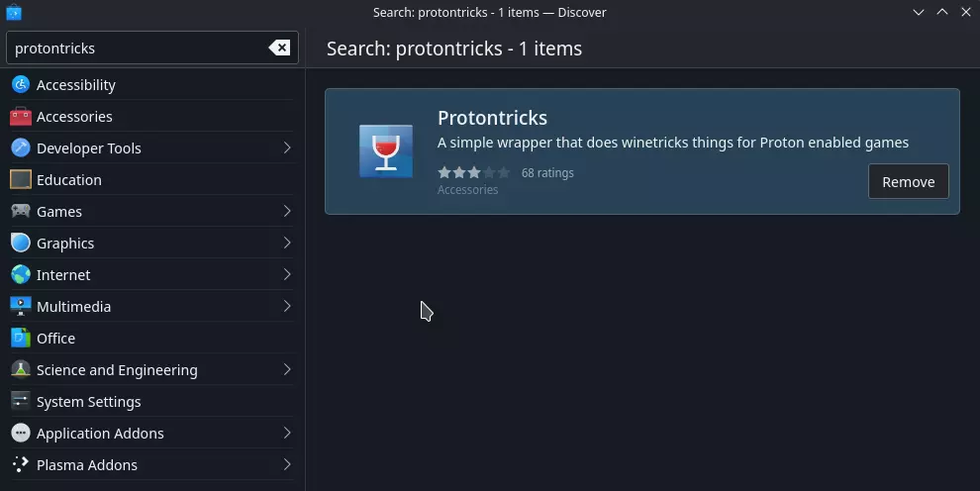Click the Protontricks wine glass app icon
This screenshot has width=980, height=491.
click(385, 151)
